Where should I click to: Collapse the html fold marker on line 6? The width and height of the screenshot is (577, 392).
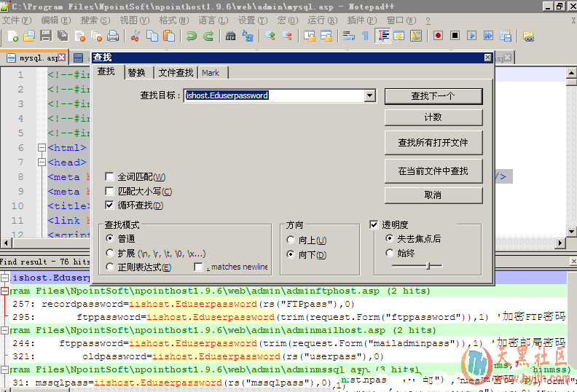coord(42,148)
